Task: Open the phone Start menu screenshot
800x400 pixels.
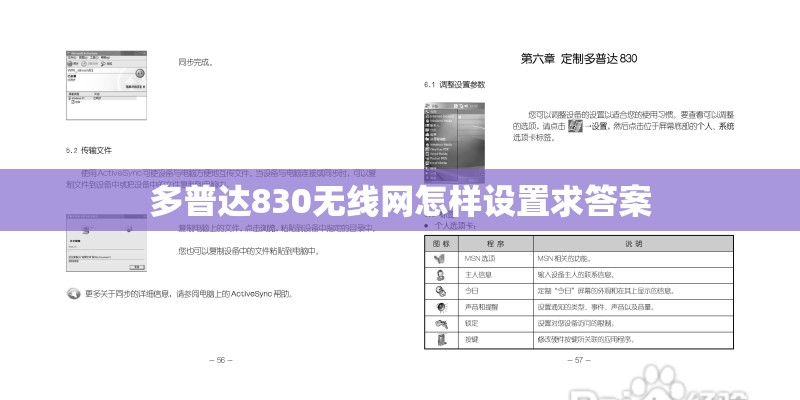Action: coord(455,143)
